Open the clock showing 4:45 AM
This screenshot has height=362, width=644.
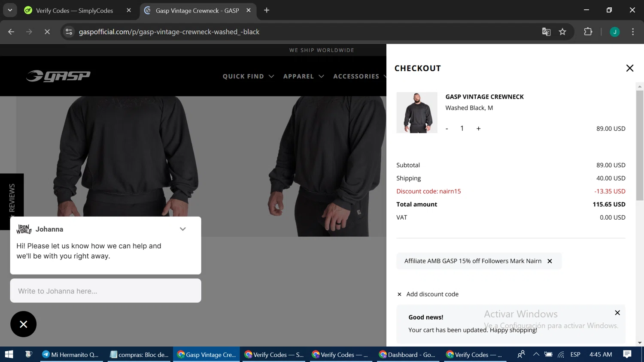click(601, 354)
